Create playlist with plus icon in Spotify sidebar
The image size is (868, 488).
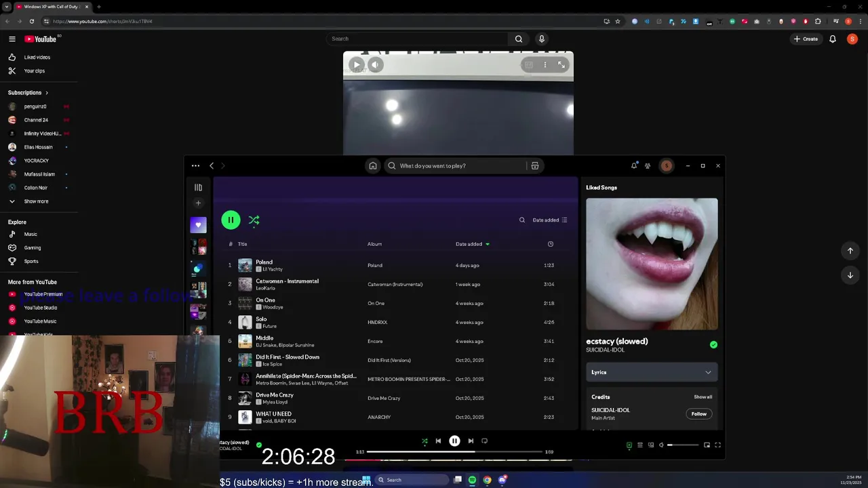198,203
